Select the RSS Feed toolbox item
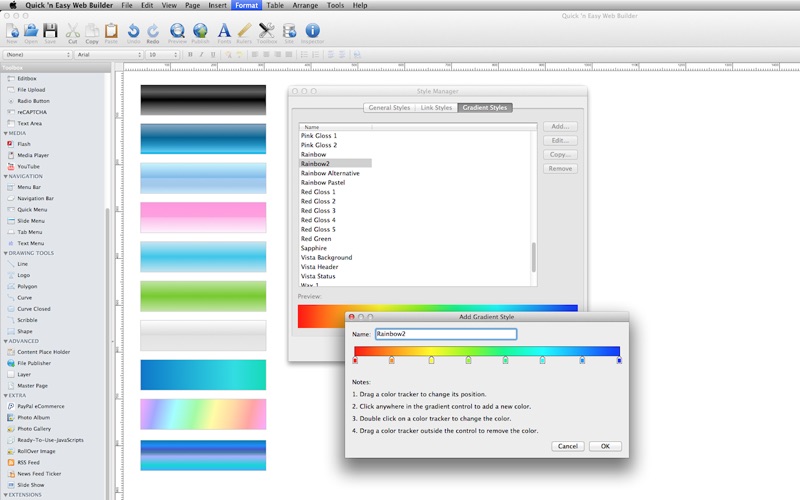Image resolution: width=800 pixels, height=500 pixels. (29, 462)
